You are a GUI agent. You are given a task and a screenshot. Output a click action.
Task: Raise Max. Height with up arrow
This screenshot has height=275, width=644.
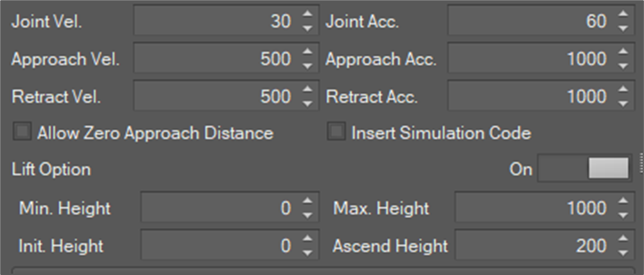coord(622,202)
